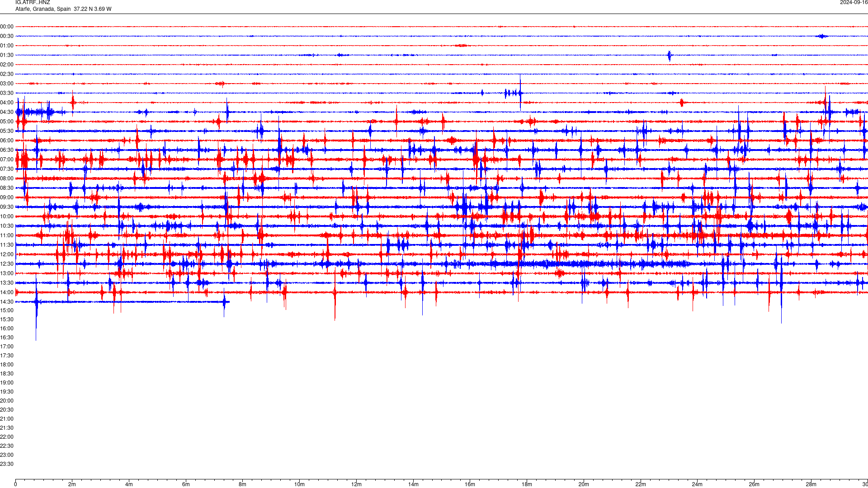
Task: Select the 02:00 time row label
Action: click(7, 65)
